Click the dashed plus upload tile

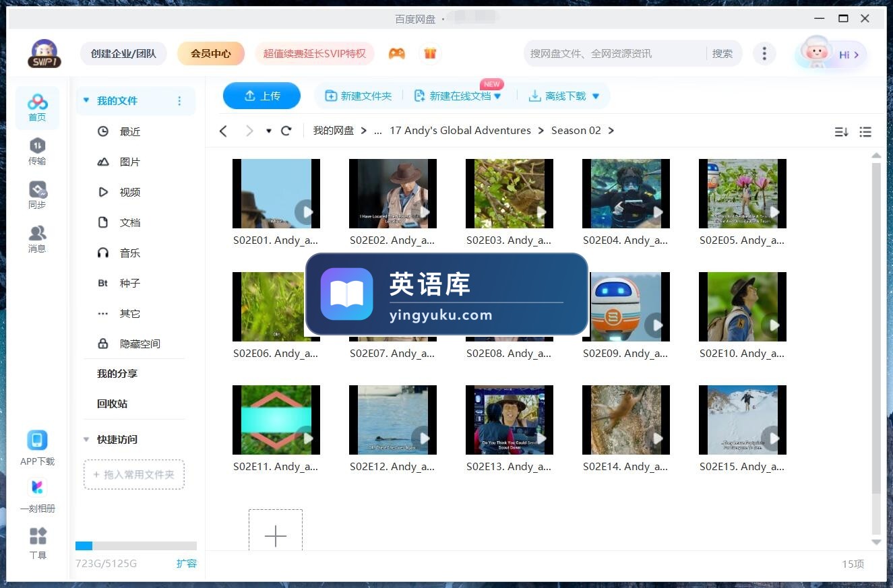(x=276, y=531)
